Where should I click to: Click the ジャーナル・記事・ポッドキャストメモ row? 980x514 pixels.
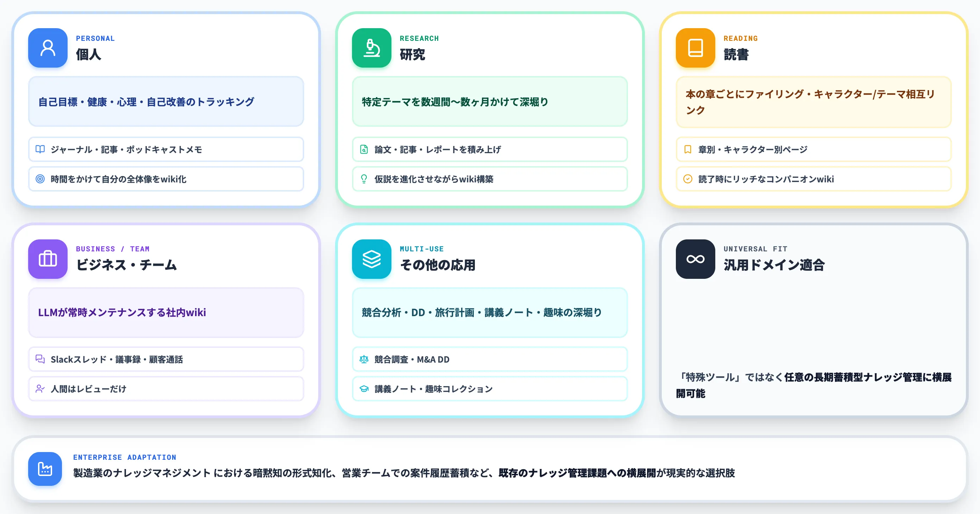click(x=166, y=149)
